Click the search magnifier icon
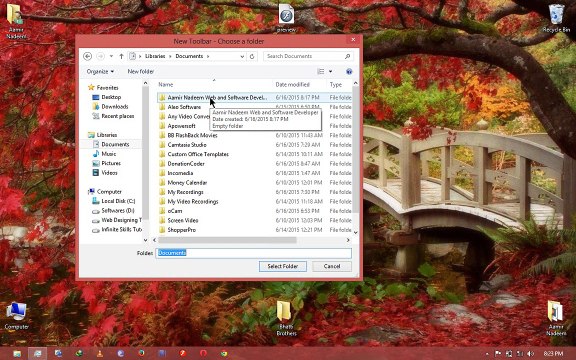Viewport: 576px width, 360px height. tap(348, 56)
